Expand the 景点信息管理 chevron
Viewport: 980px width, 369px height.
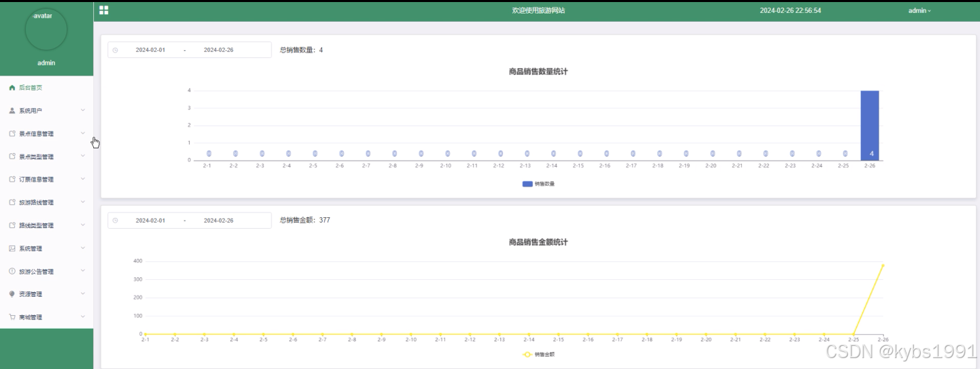[x=83, y=133]
